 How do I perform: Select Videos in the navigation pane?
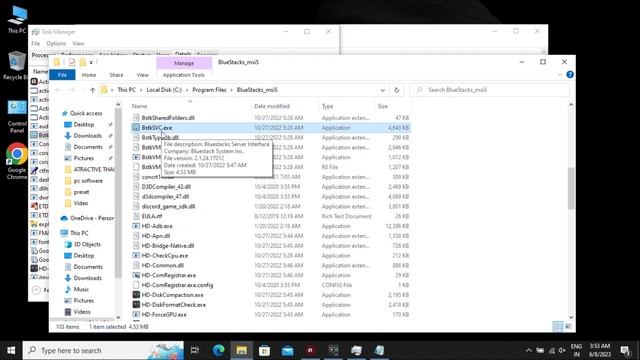point(82,311)
